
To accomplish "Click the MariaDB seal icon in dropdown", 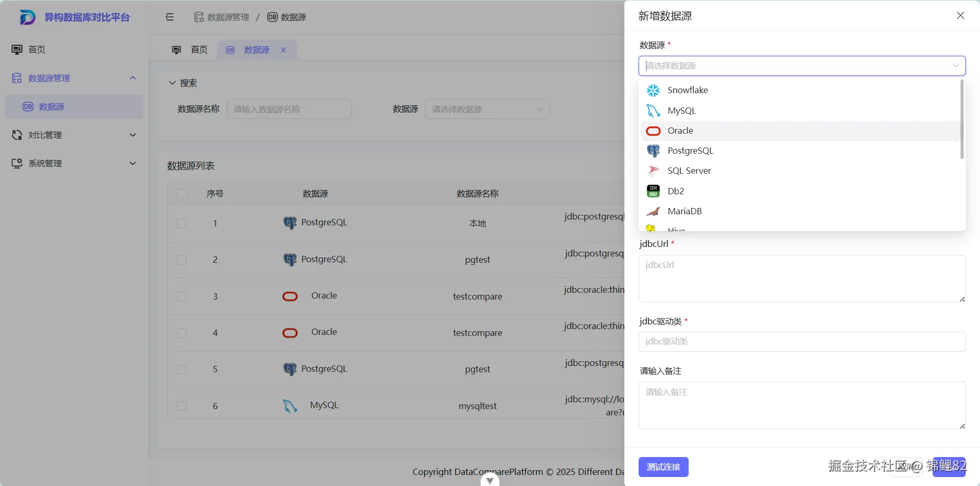I will 653,212.
